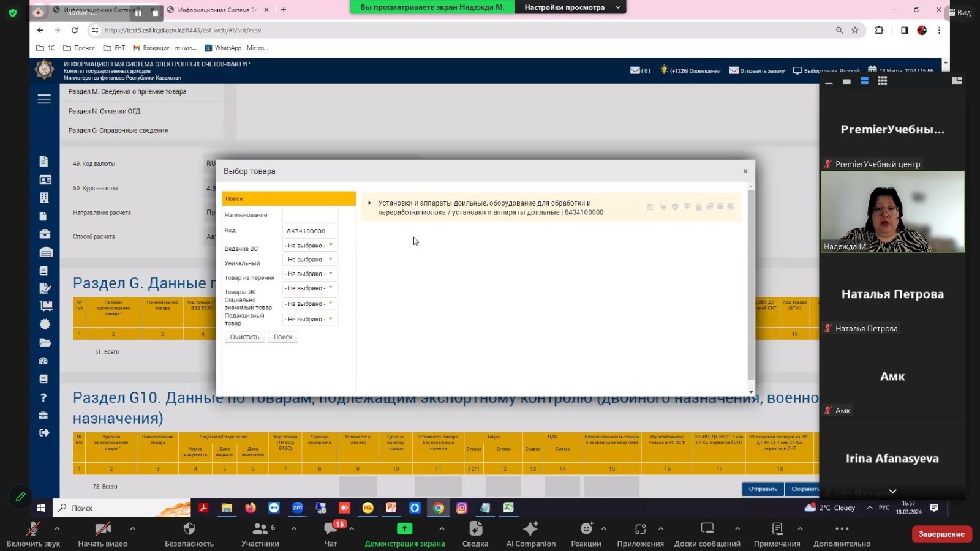
Task: Pause the recording in the top bar
Action: pos(138,13)
